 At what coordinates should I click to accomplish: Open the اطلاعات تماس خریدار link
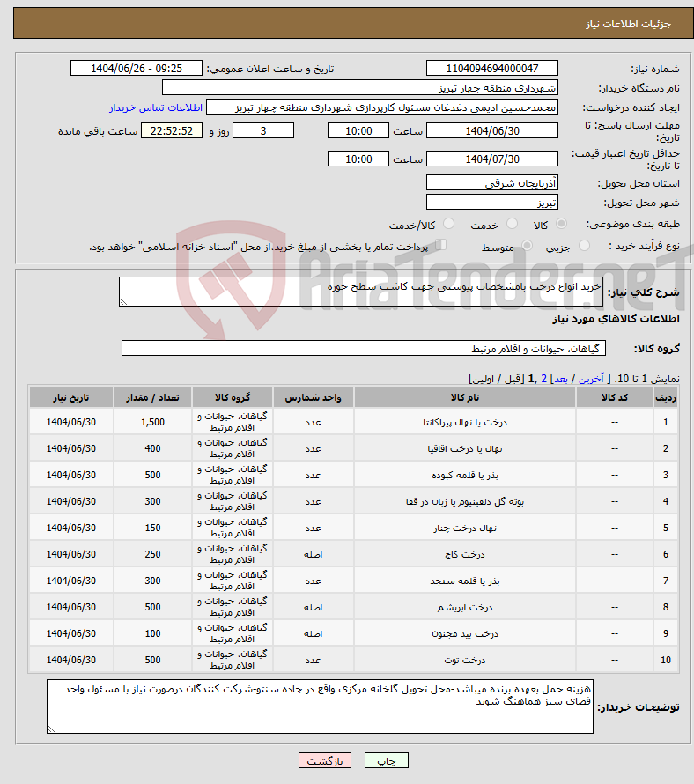tap(156, 107)
